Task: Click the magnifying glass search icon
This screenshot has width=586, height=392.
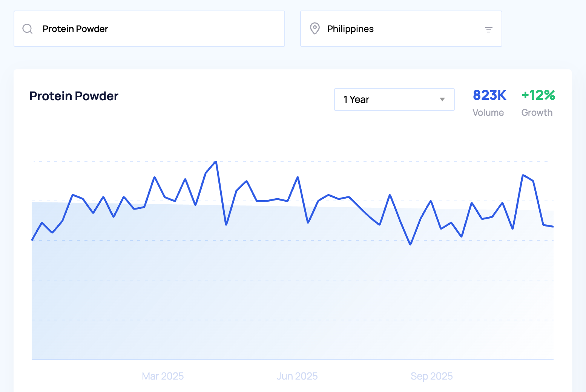Action: pos(28,29)
